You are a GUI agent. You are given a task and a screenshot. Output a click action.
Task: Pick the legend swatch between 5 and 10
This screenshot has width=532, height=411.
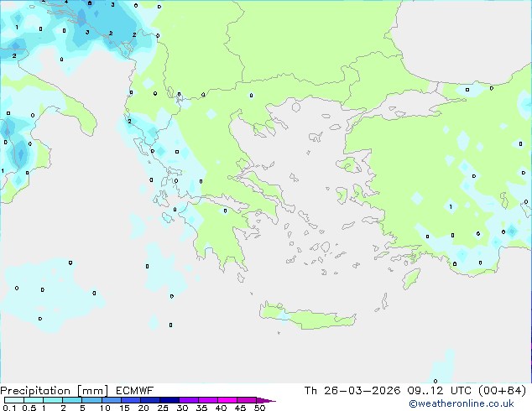click(x=91, y=400)
